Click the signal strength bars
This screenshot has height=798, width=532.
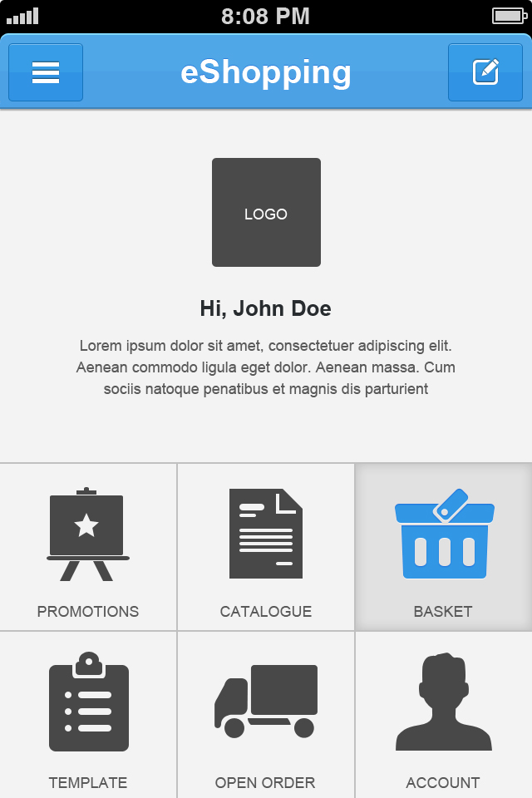[22, 16]
